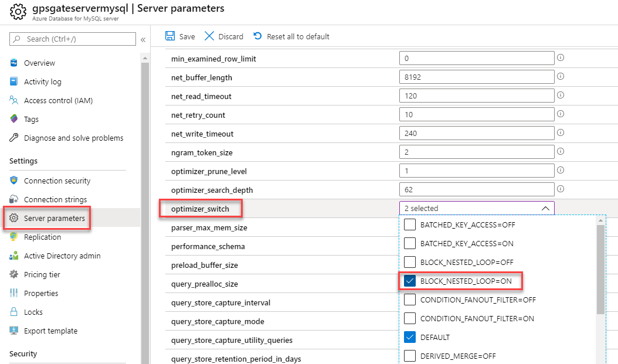Click the Diagnose and solve problems wrench icon

point(14,138)
